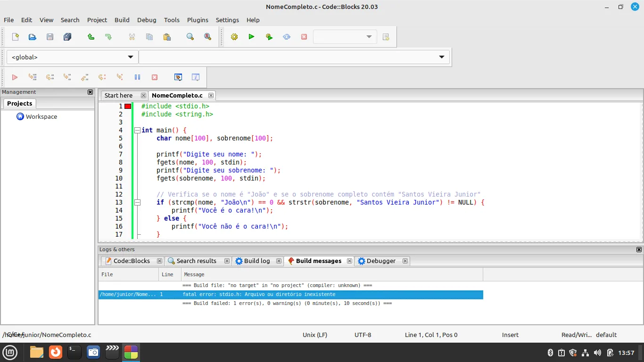Screen dimensions: 644x362
Task: Start debugging with the red Debug/Continue arrow
Action: 15,77
